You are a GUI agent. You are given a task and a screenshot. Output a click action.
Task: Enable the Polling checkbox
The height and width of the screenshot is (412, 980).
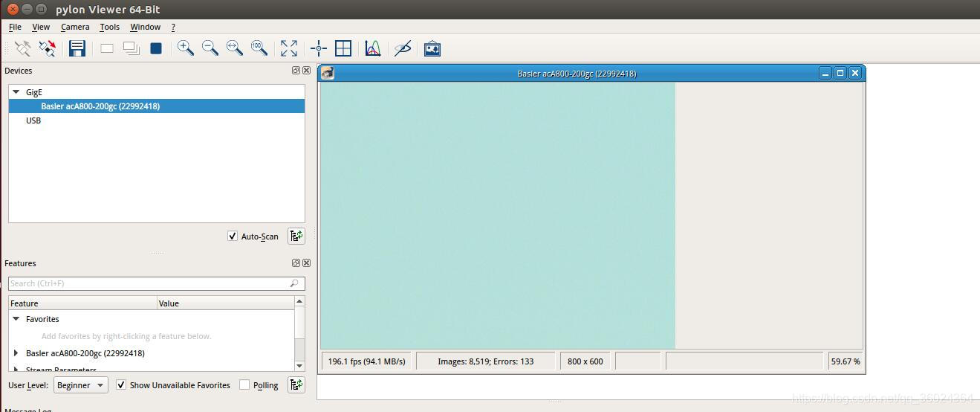(x=244, y=385)
